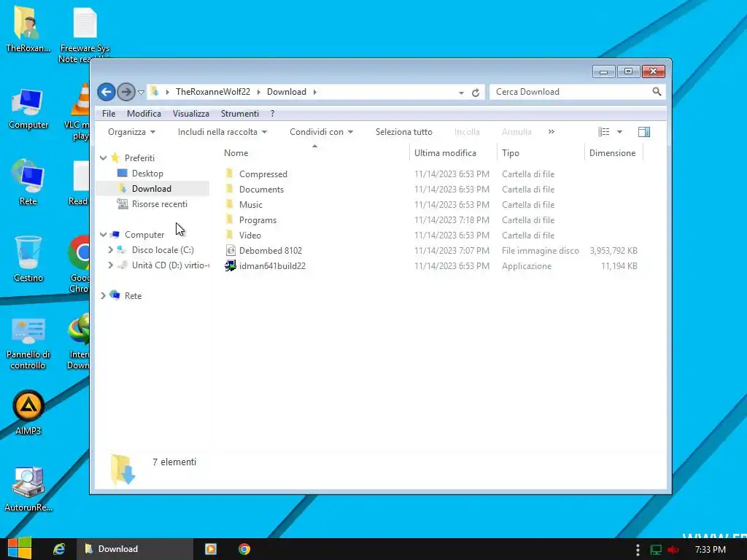Screen dimensions: 747x560
Task: Launch Internet Explorer from taskbar
Action: (x=59, y=549)
